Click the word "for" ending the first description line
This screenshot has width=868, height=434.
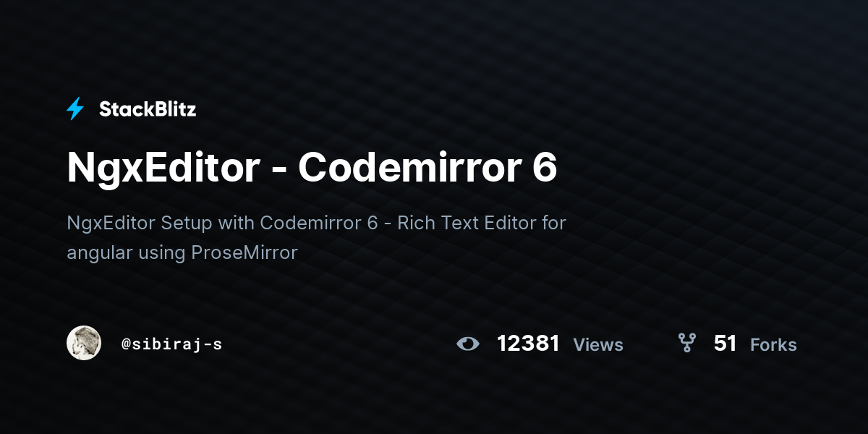click(x=554, y=223)
